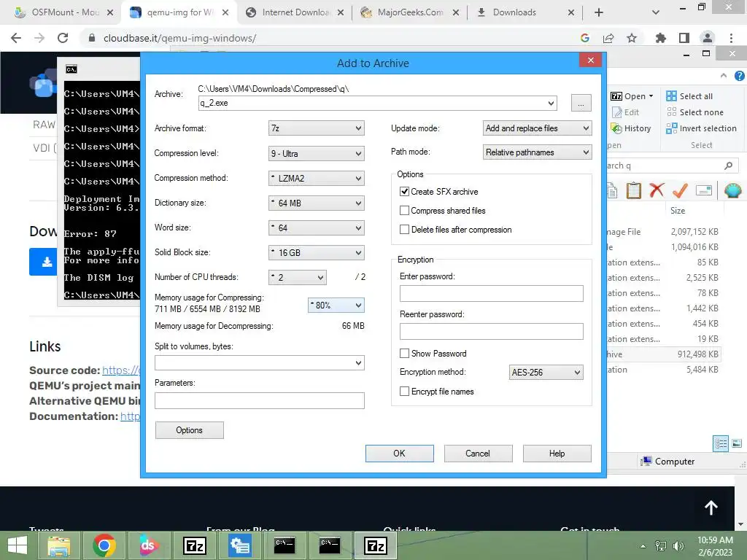Click the Size column header
Screen dimensions: 747x560
click(678, 211)
